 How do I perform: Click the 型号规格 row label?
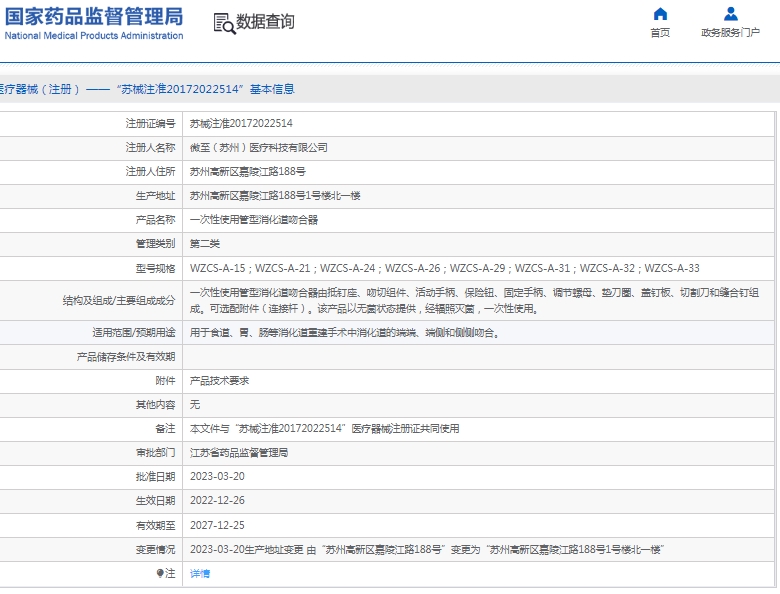pos(156,269)
